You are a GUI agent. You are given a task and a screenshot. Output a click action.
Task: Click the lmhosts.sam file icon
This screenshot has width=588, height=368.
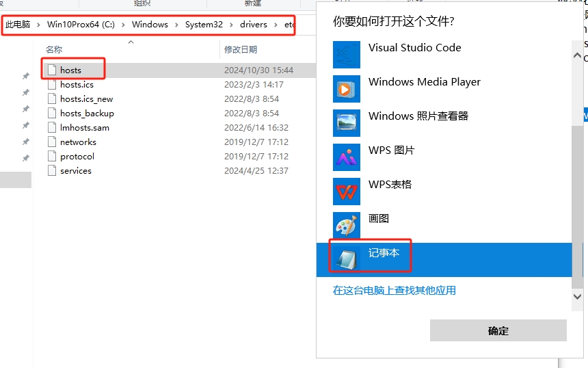tap(52, 127)
